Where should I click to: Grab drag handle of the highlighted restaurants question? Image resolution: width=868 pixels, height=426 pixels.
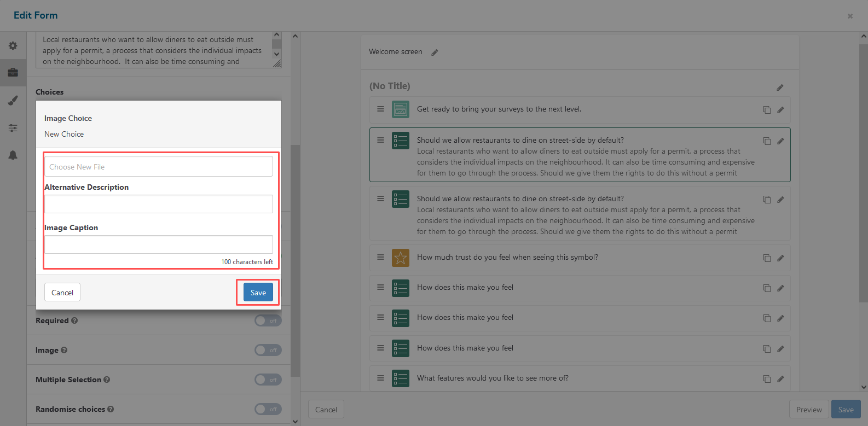pos(380,140)
